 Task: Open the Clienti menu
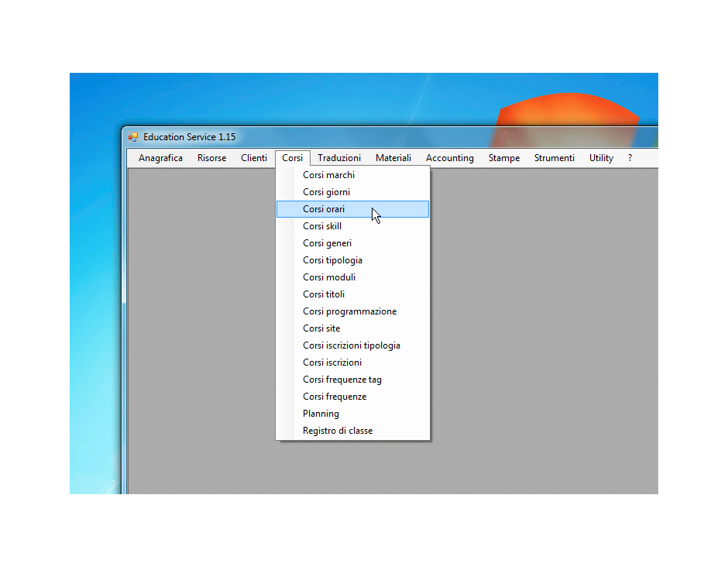(x=254, y=158)
